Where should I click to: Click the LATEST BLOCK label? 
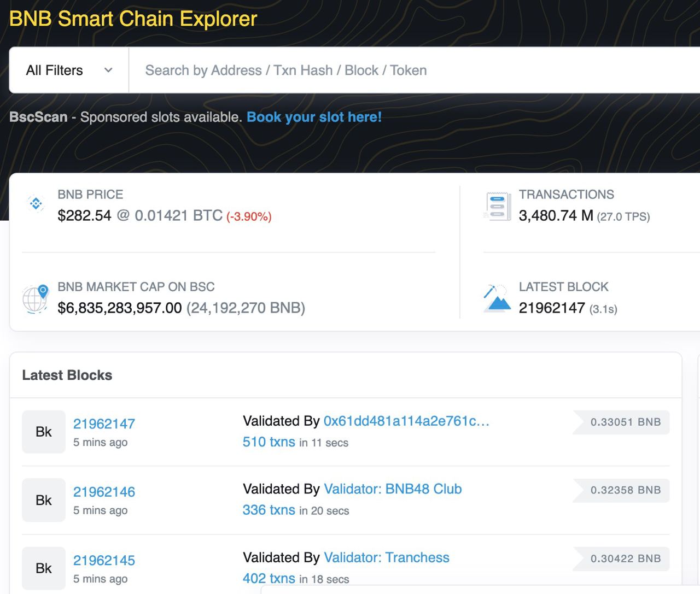coord(564,287)
